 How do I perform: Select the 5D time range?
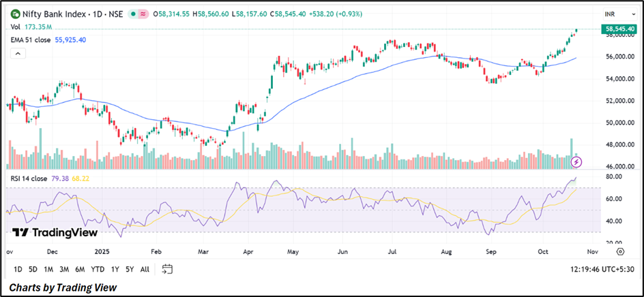[x=33, y=269]
